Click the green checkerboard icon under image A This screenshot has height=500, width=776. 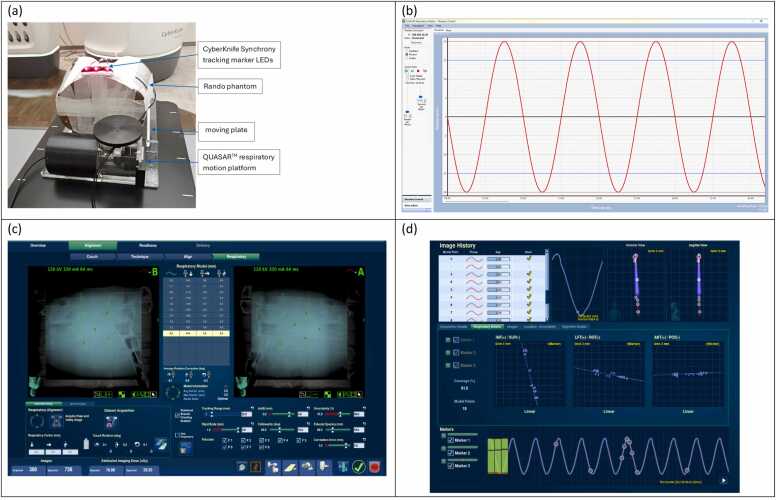click(x=330, y=395)
